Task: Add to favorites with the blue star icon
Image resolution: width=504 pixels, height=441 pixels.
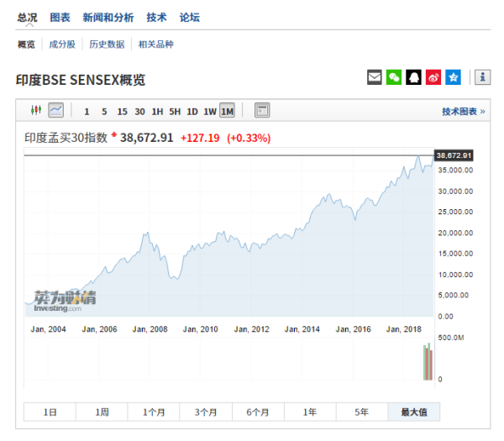Action: pos(453,77)
